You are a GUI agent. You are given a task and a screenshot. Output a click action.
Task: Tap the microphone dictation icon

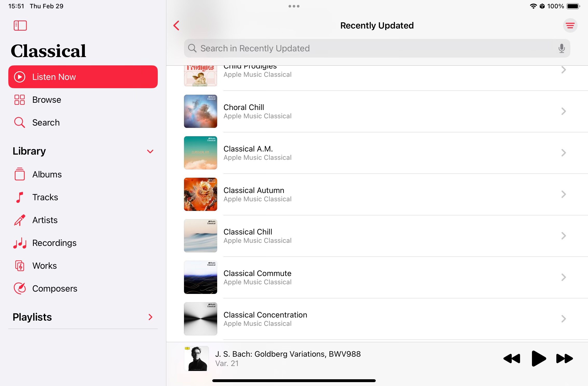pyautogui.click(x=562, y=48)
